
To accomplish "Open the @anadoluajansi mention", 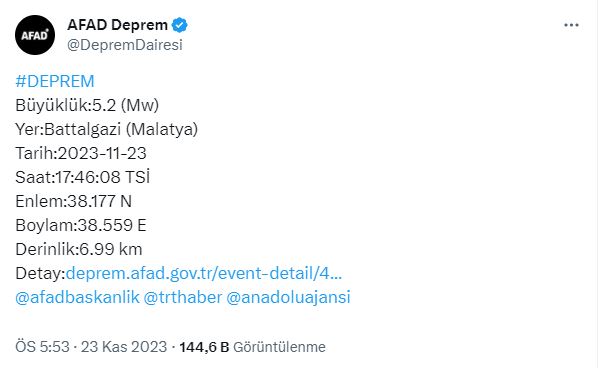I will pos(288,297).
